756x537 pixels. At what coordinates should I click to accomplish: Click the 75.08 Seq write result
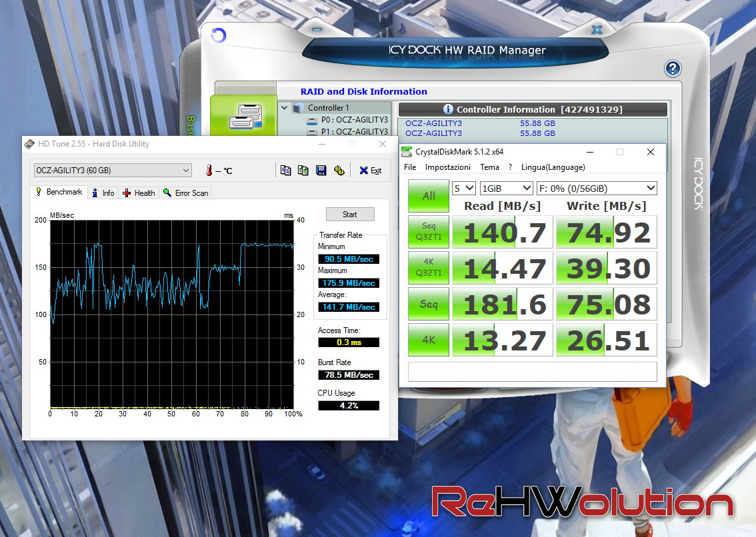607,304
